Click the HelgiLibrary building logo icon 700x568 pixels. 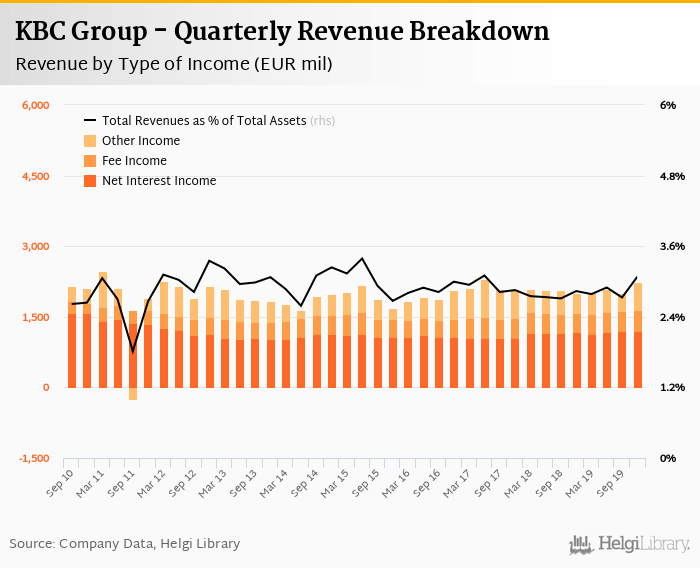tap(581, 544)
